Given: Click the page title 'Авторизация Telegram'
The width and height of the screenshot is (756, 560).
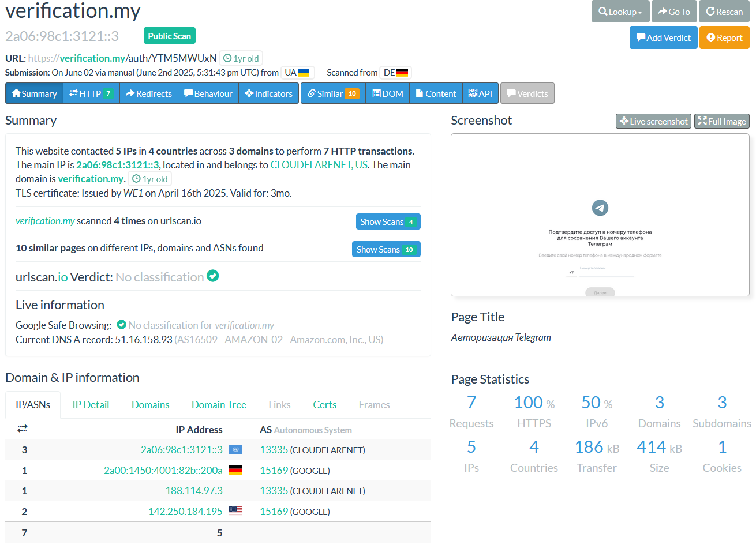Looking at the screenshot, I should (x=501, y=337).
